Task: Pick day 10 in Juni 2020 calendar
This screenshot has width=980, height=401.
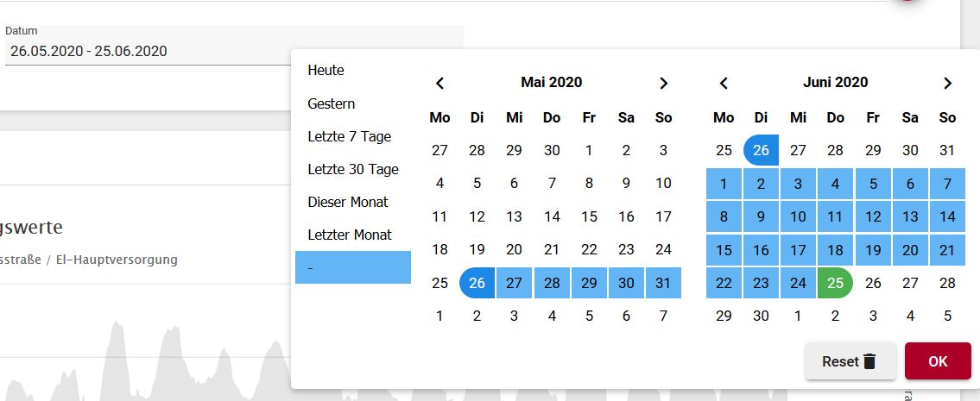Action: coord(798,216)
